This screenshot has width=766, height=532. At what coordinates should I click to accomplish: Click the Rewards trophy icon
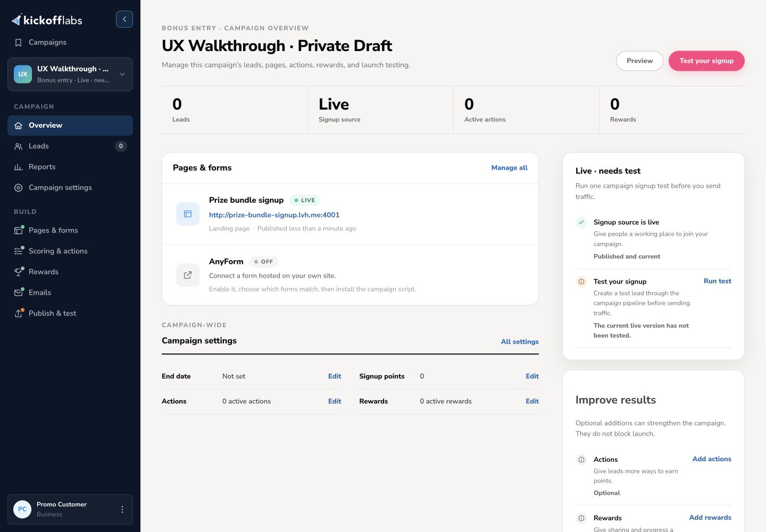(x=19, y=272)
